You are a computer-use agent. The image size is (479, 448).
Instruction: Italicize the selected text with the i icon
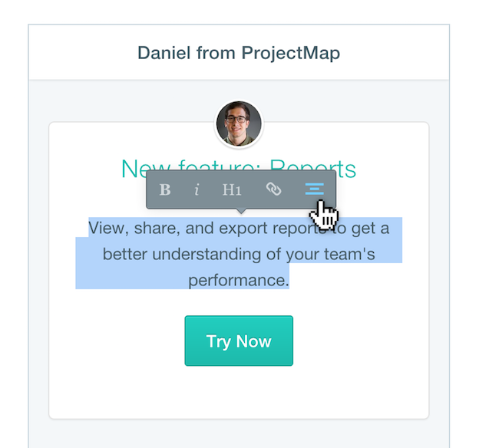[x=197, y=189]
